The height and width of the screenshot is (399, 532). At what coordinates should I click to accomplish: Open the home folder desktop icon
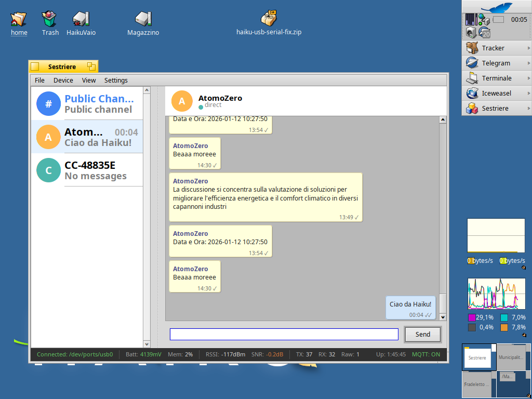pos(19,20)
